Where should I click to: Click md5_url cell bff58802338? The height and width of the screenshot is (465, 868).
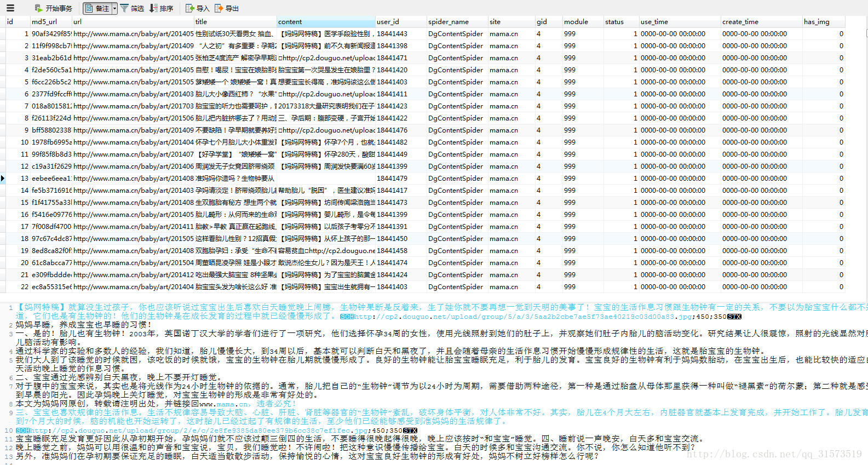point(51,130)
